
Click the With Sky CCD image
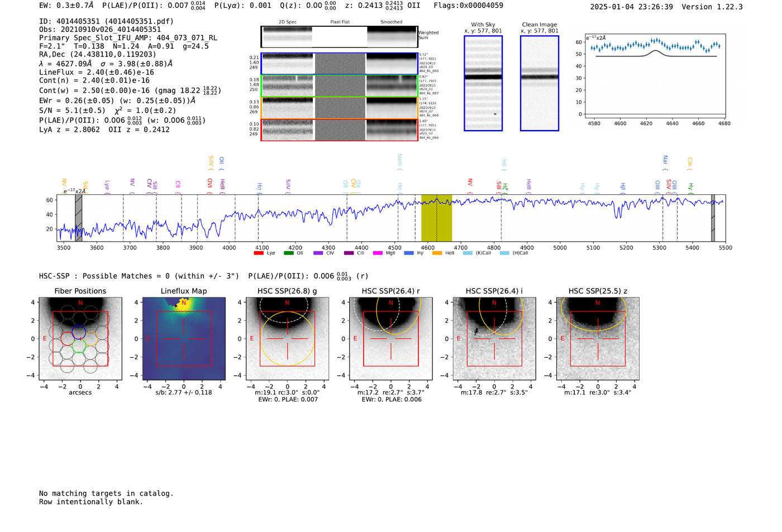483,83
